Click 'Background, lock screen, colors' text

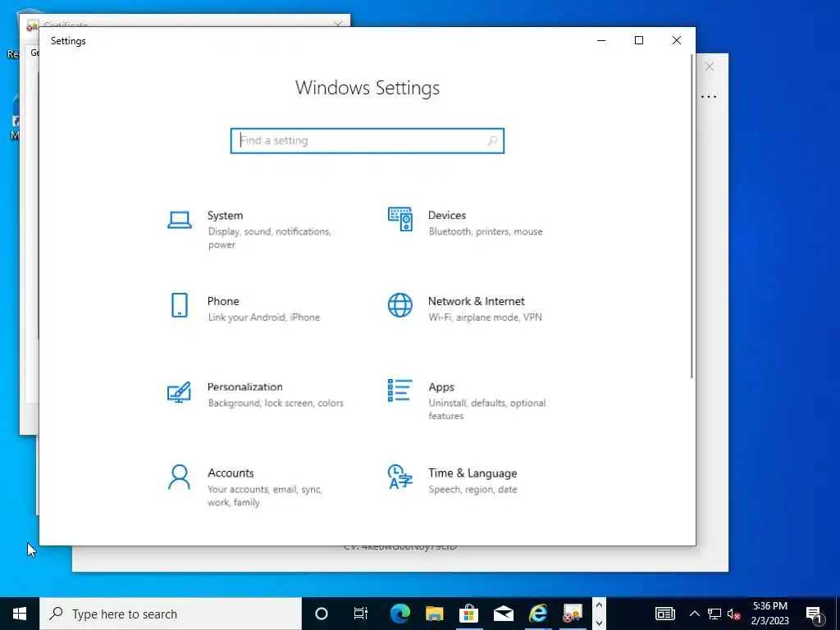click(276, 403)
